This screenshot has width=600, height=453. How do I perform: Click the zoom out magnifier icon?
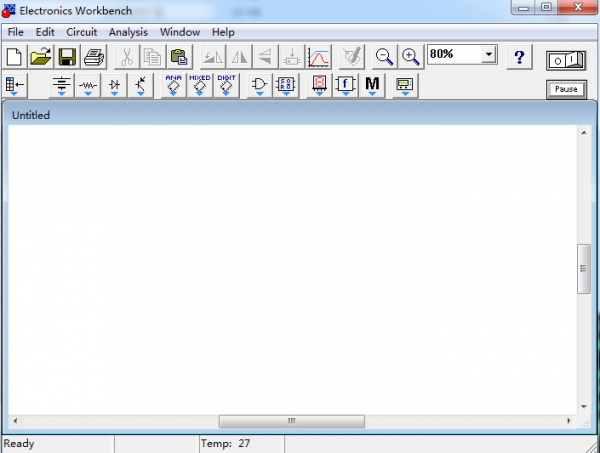click(x=384, y=57)
